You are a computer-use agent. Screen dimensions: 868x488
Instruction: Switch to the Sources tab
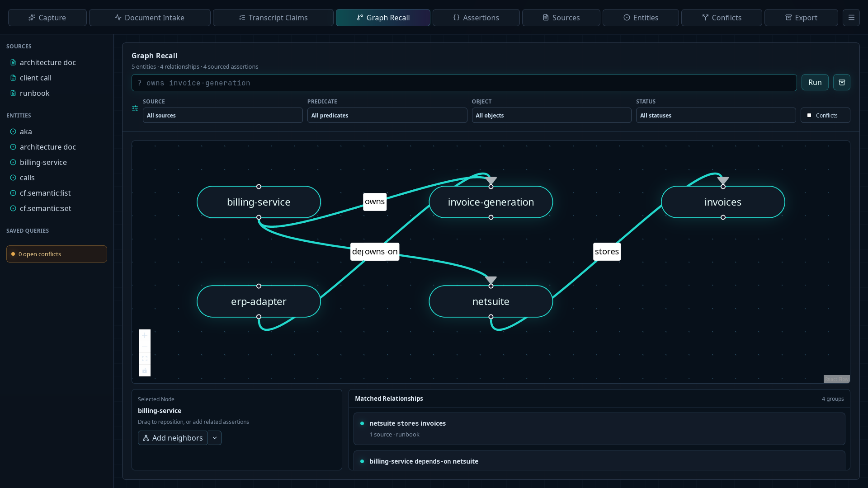[x=561, y=18]
